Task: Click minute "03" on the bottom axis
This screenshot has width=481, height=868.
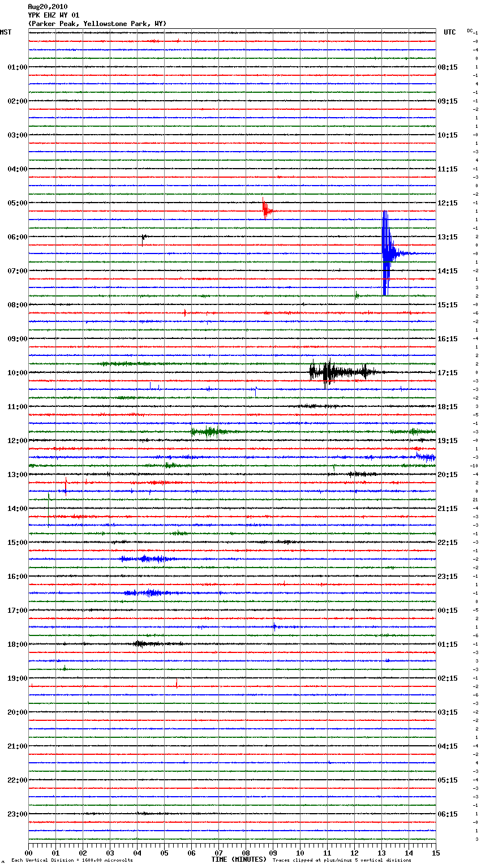Action: tap(110, 852)
